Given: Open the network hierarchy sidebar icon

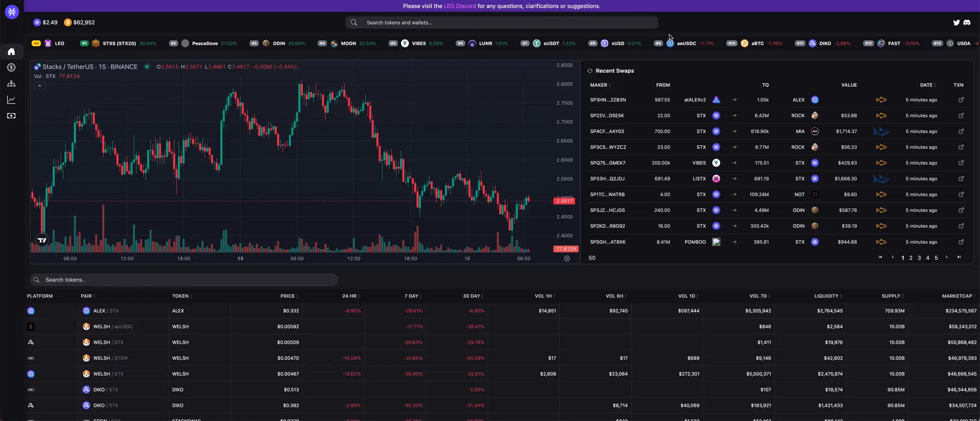Looking at the screenshot, I should coord(11,83).
